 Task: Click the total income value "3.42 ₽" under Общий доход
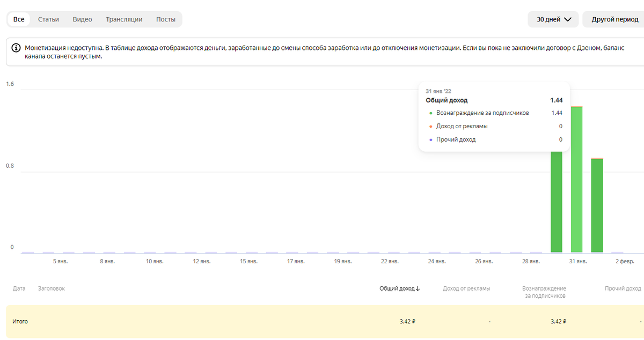[408, 322]
